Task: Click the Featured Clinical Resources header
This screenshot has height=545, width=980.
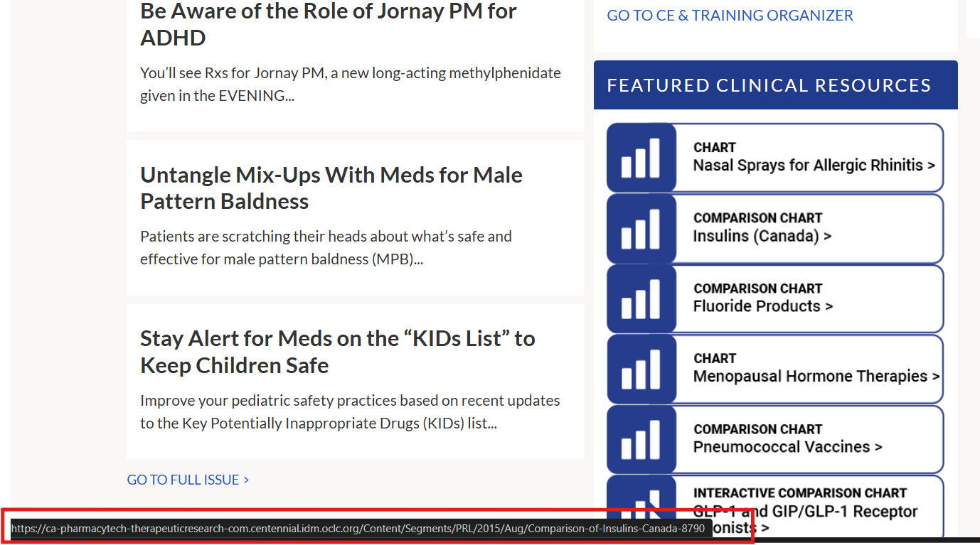Action: point(769,85)
